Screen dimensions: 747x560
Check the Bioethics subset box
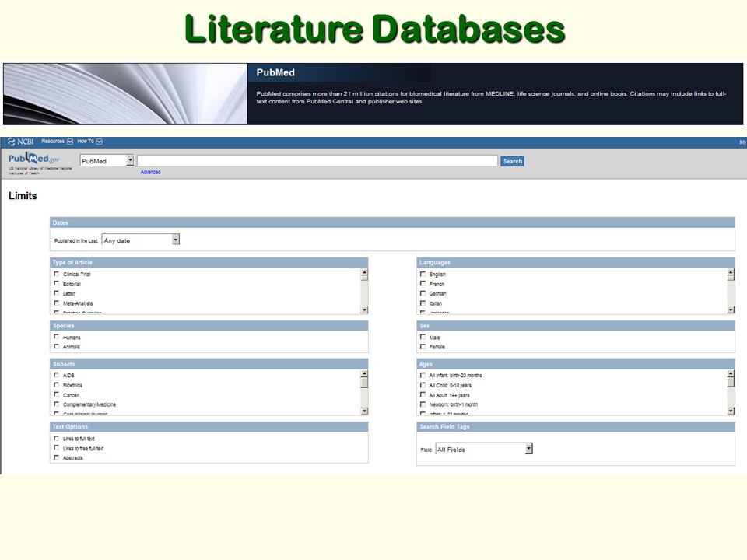coord(57,385)
